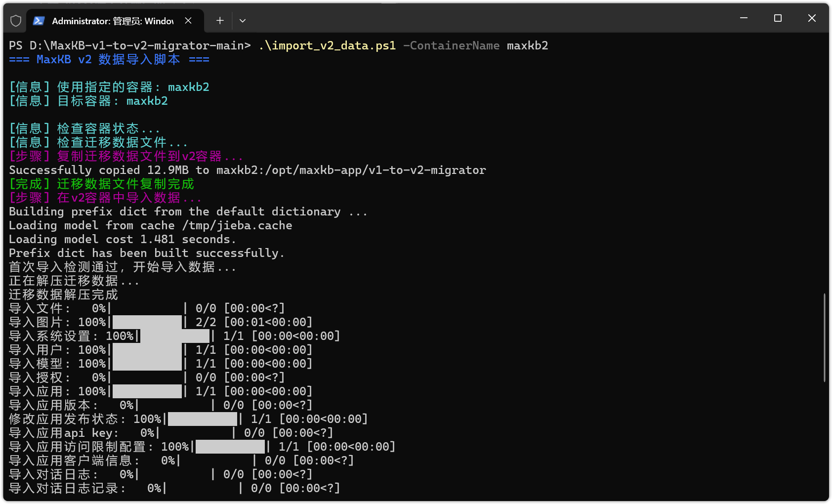Select the Administrator: 管理员 tab
The height and width of the screenshot is (504, 832).
[113, 21]
